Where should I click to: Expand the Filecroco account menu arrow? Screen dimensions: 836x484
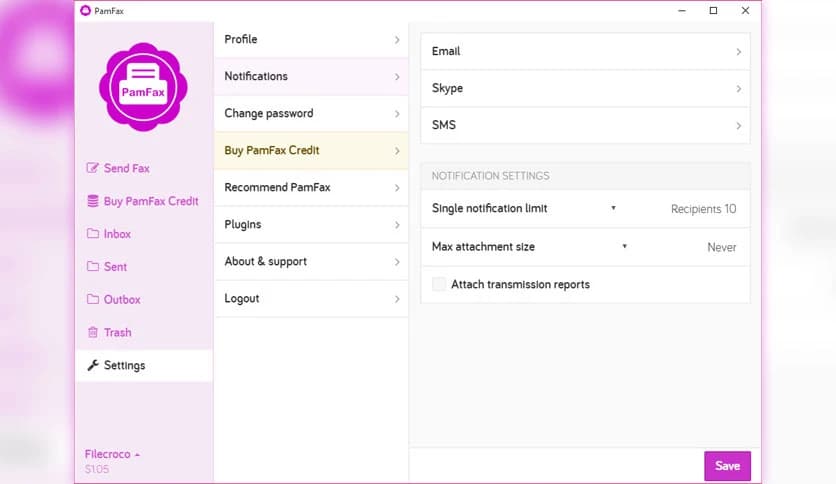[x=137, y=455]
